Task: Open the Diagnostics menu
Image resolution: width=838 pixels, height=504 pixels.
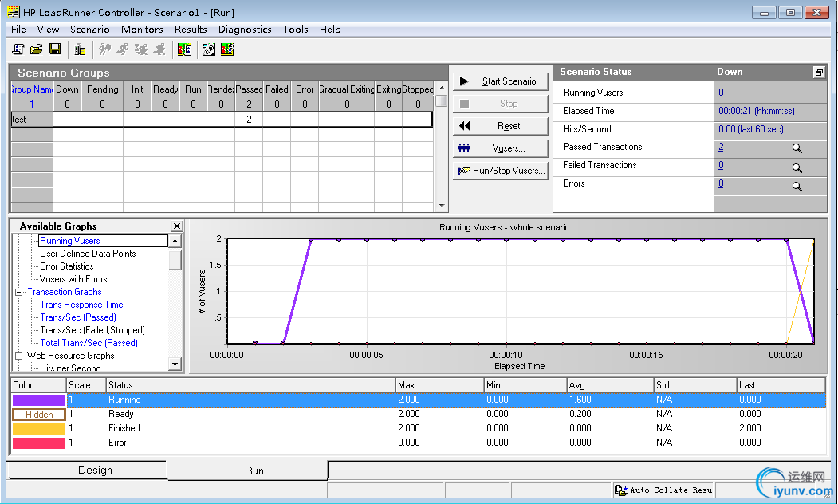Action: point(245,30)
